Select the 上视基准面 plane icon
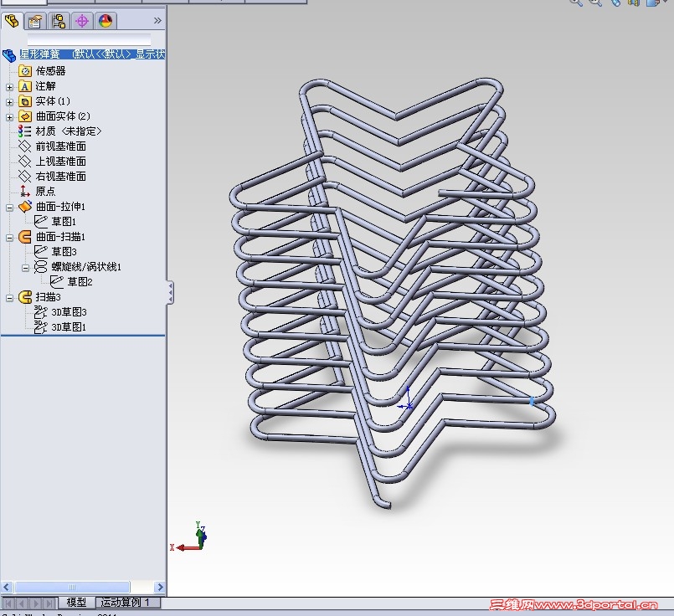The height and width of the screenshot is (616, 674). pyautogui.click(x=24, y=162)
